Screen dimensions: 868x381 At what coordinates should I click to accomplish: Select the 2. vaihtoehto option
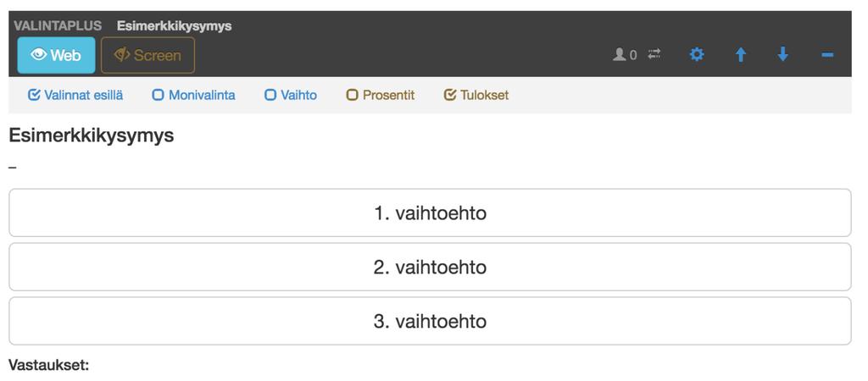pyautogui.click(x=430, y=267)
